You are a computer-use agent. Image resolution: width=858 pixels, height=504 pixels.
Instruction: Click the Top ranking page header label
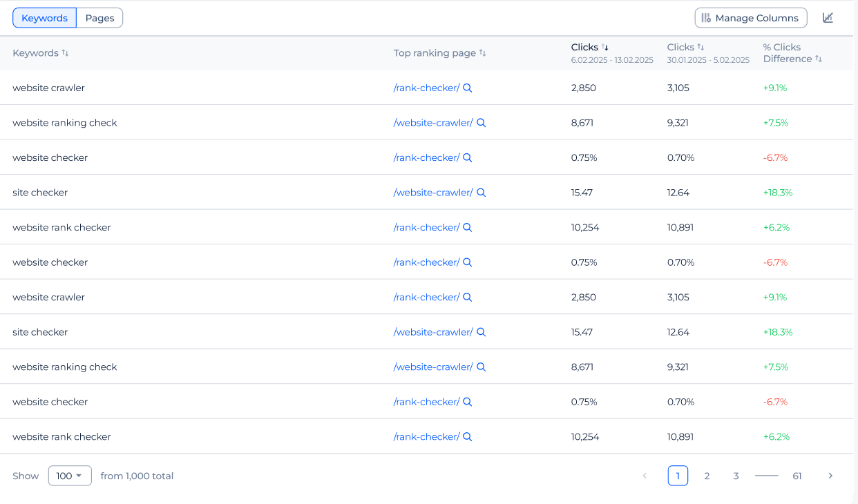pos(435,53)
